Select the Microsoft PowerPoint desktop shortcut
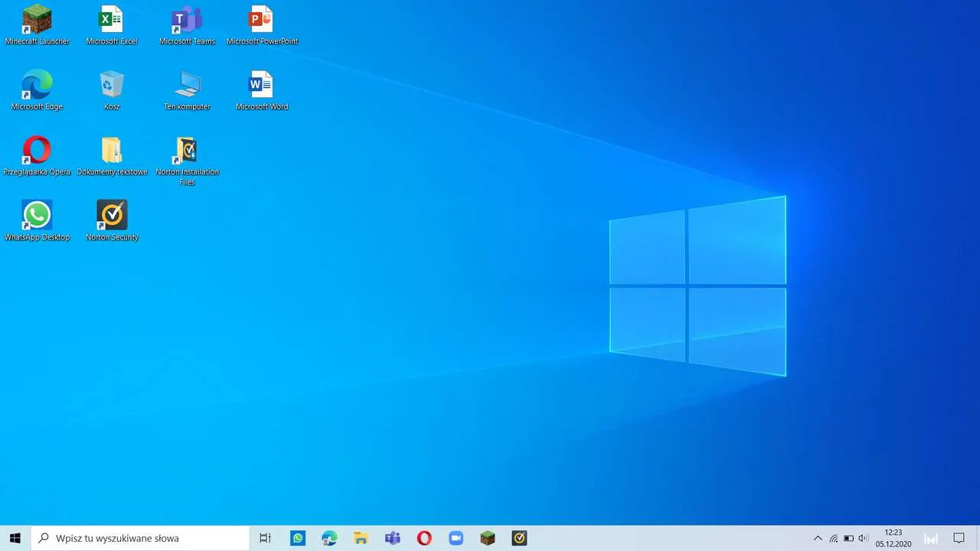 [x=262, y=25]
